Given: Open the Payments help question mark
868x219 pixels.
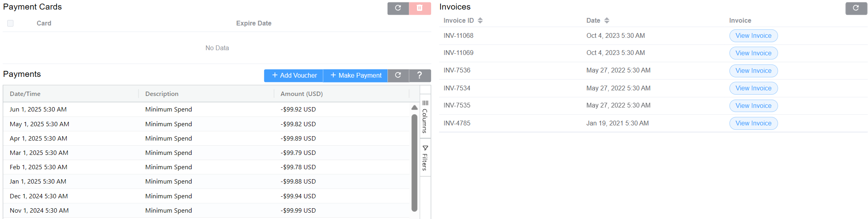Looking at the screenshot, I should tap(419, 75).
